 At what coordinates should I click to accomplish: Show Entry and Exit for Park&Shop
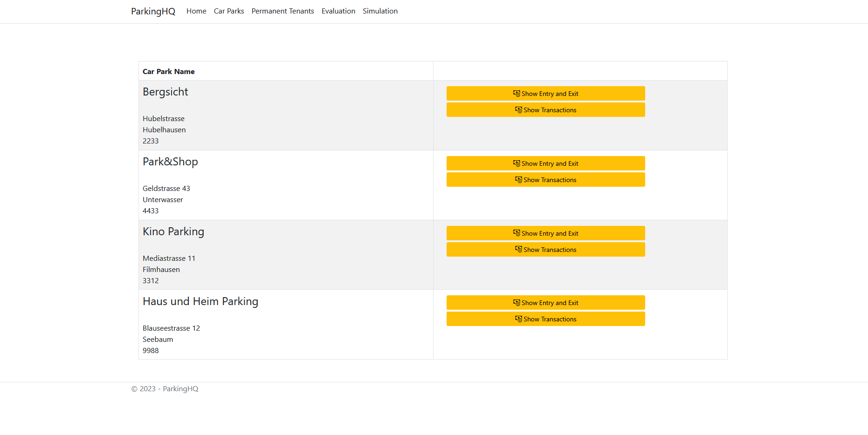[x=546, y=163]
